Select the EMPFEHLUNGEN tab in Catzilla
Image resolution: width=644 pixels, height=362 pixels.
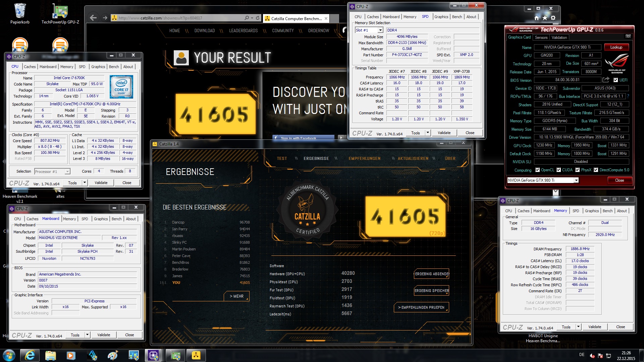[365, 159]
